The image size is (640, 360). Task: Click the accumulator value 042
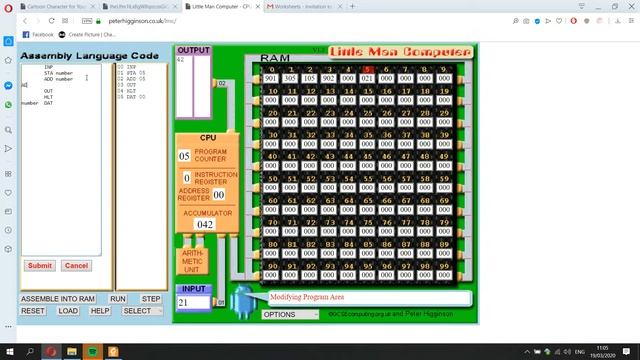(x=205, y=224)
